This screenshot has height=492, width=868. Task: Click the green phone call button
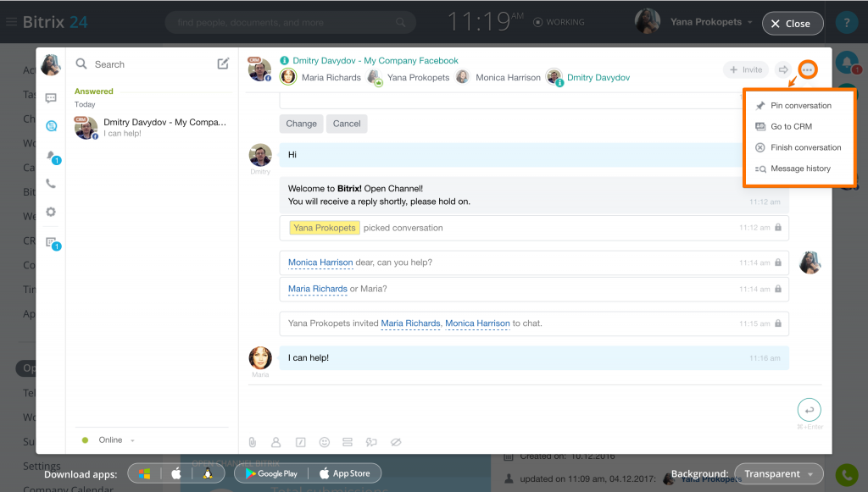(847, 474)
